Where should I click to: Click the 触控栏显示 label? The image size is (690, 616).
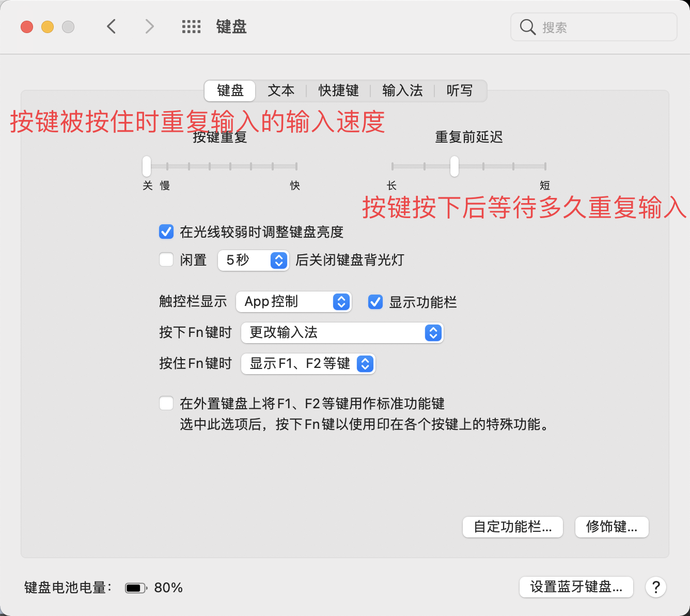pyautogui.click(x=193, y=302)
